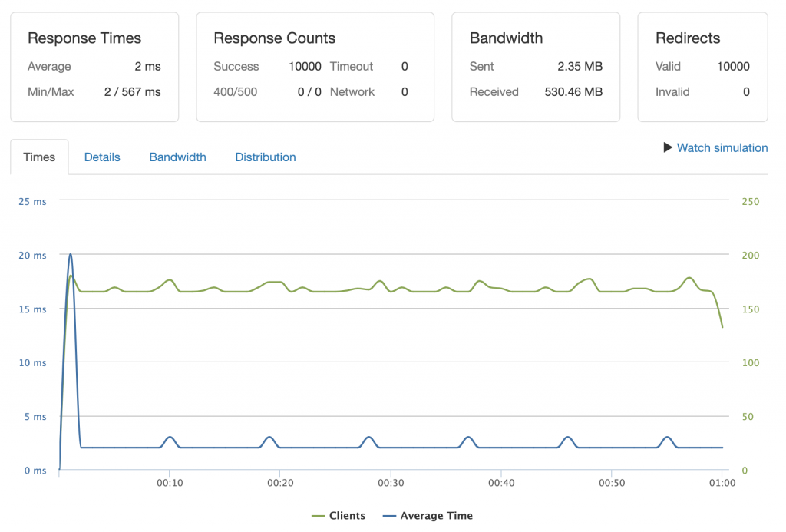
Task: Select the Bandwidth card heading
Action: tap(507, 38)
